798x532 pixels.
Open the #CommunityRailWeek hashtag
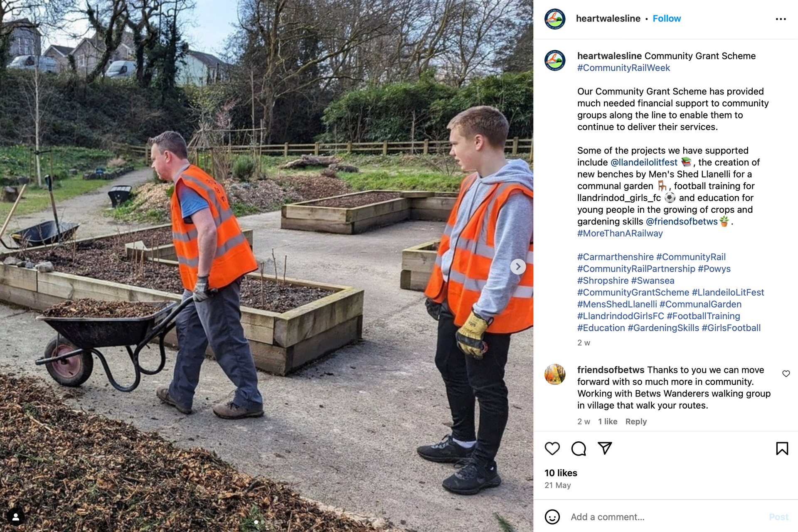(x=623, y=68)
